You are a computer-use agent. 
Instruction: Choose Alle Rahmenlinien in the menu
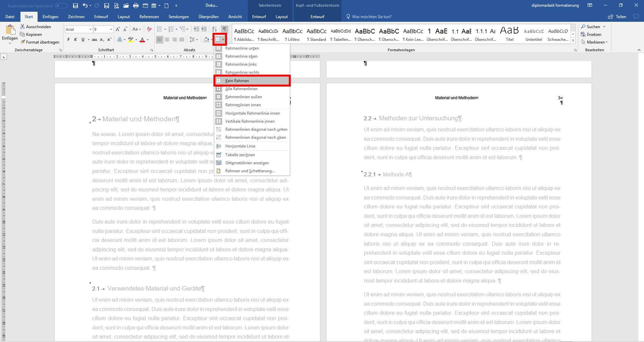point(252,89)
